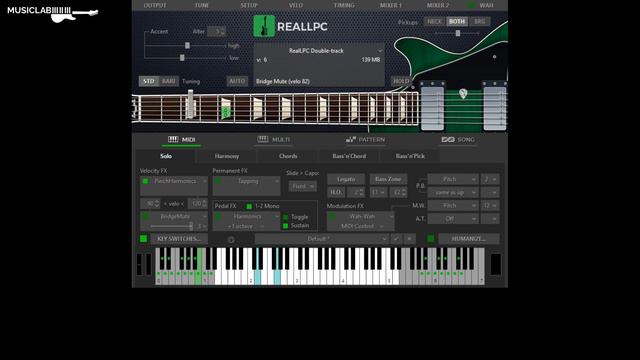Open the TUNE menu
Viewport: 640px width, 360px height.
[202, 5]
